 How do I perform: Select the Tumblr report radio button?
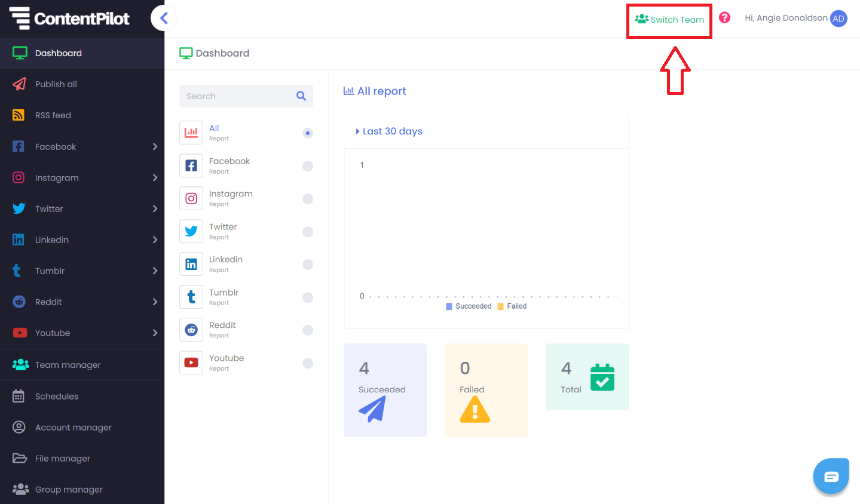click(308, 297)
